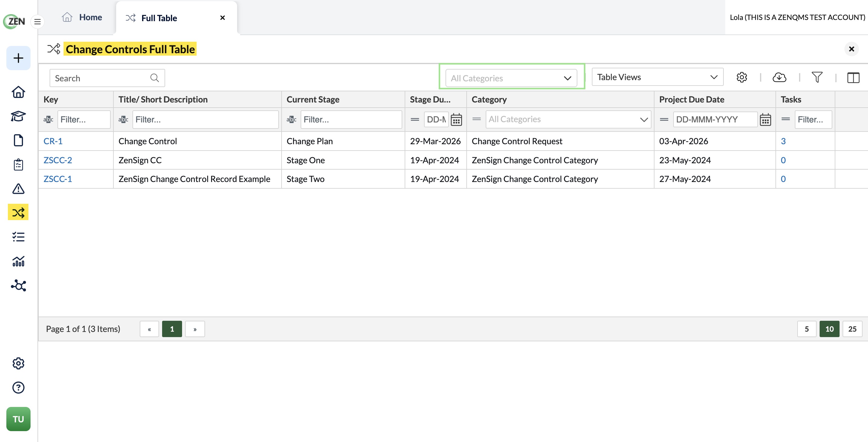Focus the Key column filter field

point(84,119)
